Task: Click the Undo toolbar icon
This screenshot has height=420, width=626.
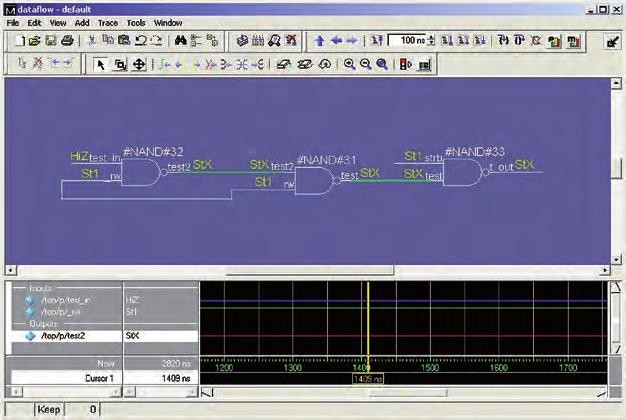Action: (x=141, y=41)
